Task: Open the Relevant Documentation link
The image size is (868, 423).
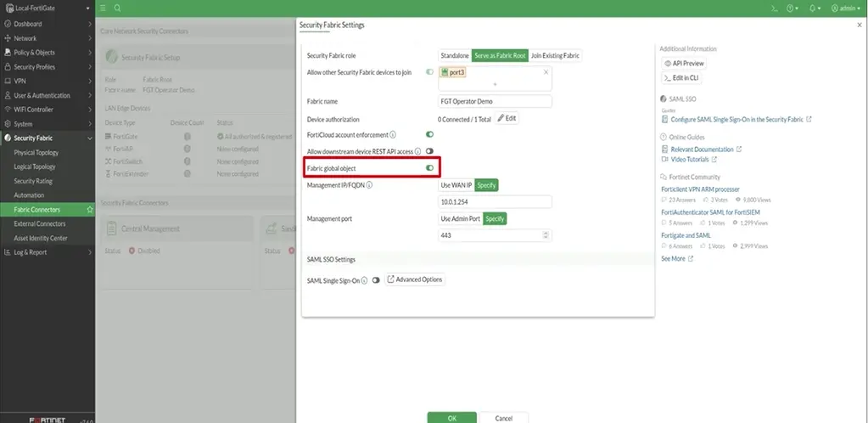Action: [702, 149]
